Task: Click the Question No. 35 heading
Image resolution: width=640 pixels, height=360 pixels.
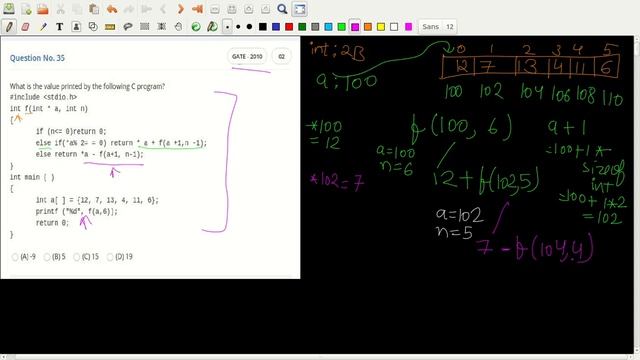Action: (37, 58)
